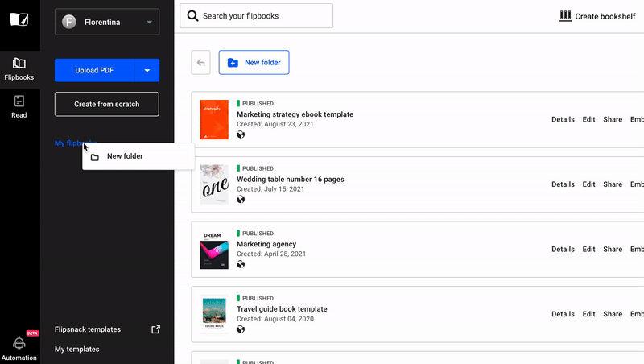This screenshot has width=644, height=364.
Task: Click Share for Wedding table number
Action: coord(613,184)
